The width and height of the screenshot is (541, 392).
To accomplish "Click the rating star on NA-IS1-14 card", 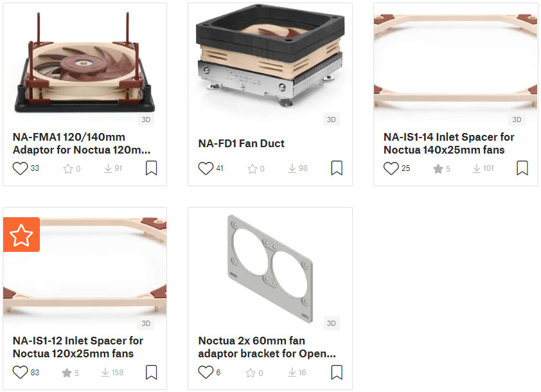I will coord(438,169).
